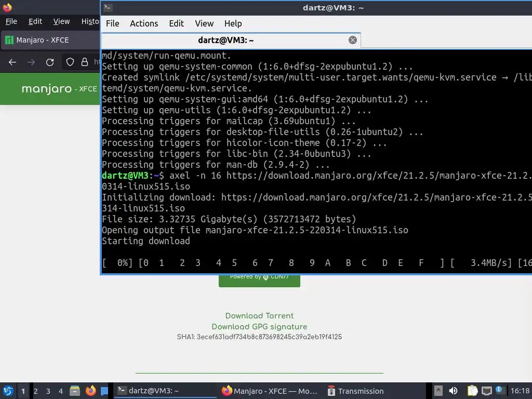The height and width of the screenshot is (399, 532).
Task: Select the dartz@VM3 terminal tab
Action: click(231, 41)
